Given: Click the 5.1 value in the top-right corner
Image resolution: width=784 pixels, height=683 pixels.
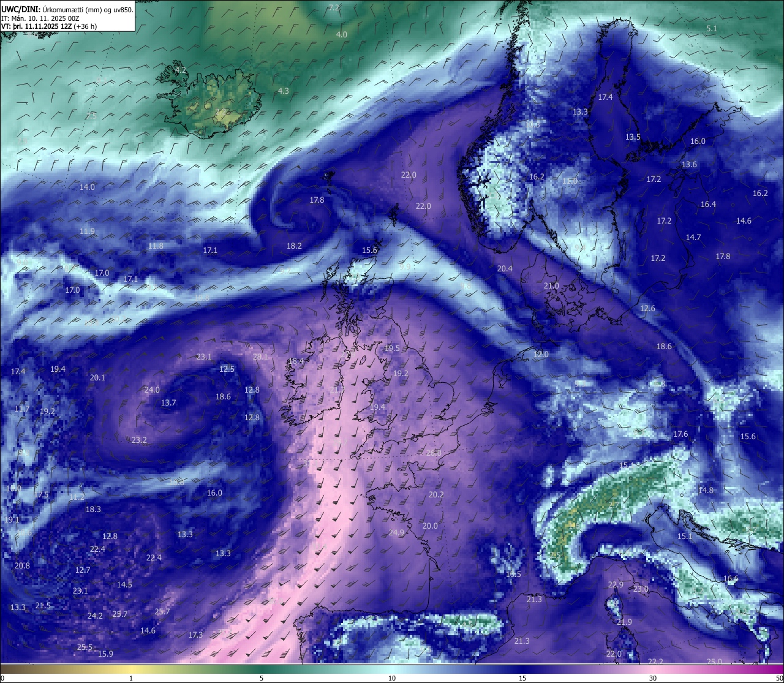Looking at the screenshot, I should click(x=712, y=29).
